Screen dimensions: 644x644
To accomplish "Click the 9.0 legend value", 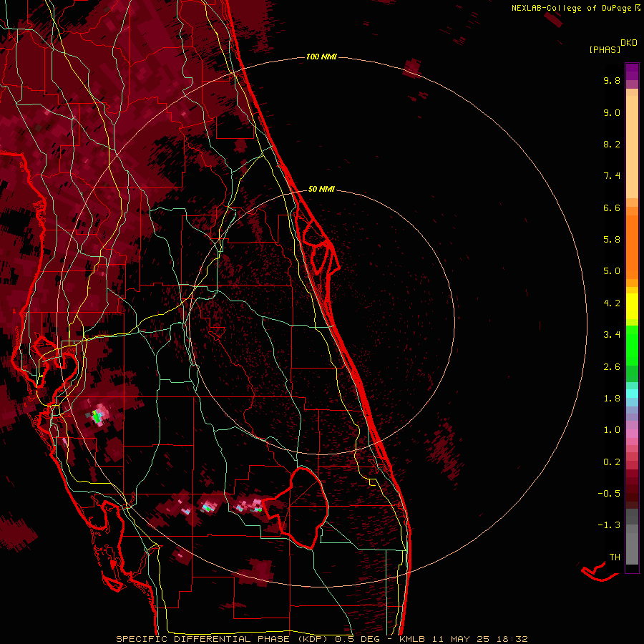I will [x=612, y=112].
